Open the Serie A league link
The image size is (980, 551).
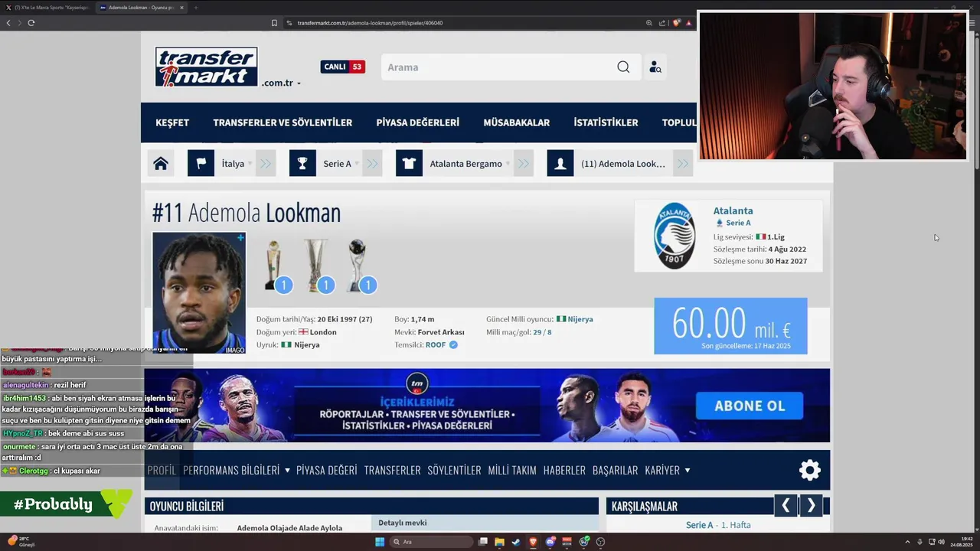pyautogui.click(x=738, y=223)
